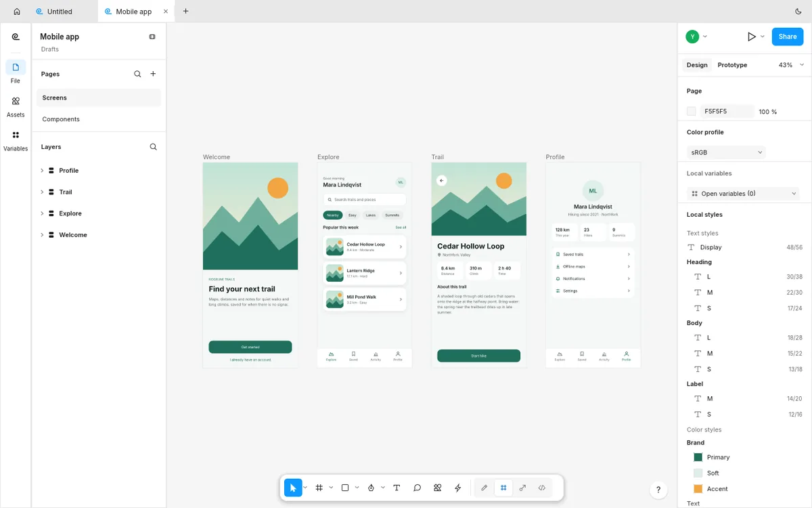
Task: Open the components/shapes tool in toolbar
Action: pos(438,488)
